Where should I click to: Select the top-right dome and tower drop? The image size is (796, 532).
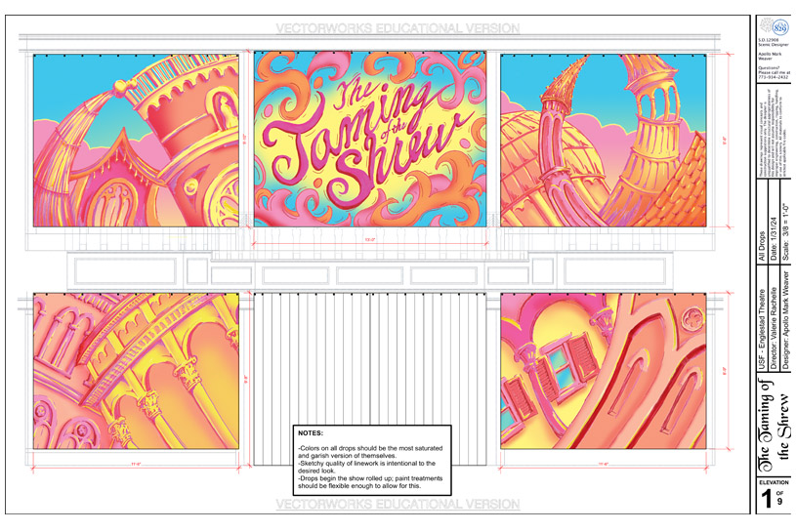(603, 140)
